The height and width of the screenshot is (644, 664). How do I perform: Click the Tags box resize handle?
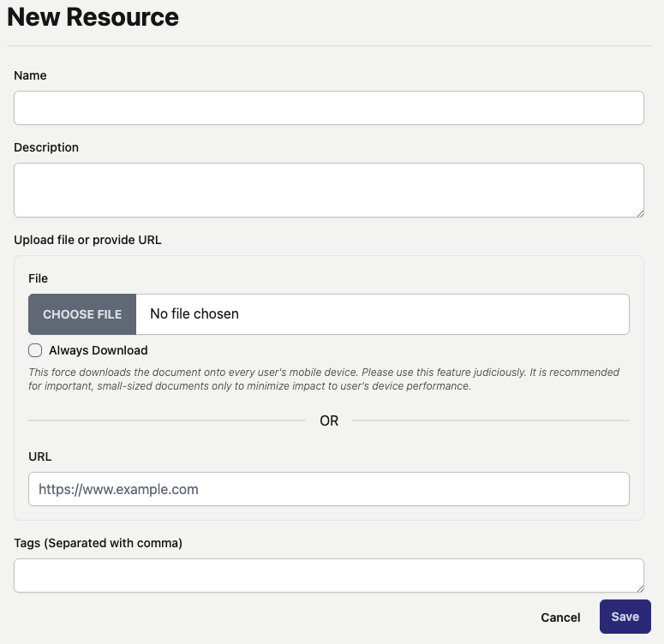tap(639, 587)
